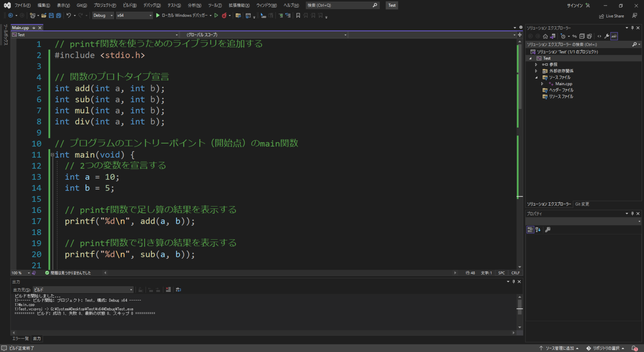Click the Live Share button
644x352 pixels.
click(611, 16)
